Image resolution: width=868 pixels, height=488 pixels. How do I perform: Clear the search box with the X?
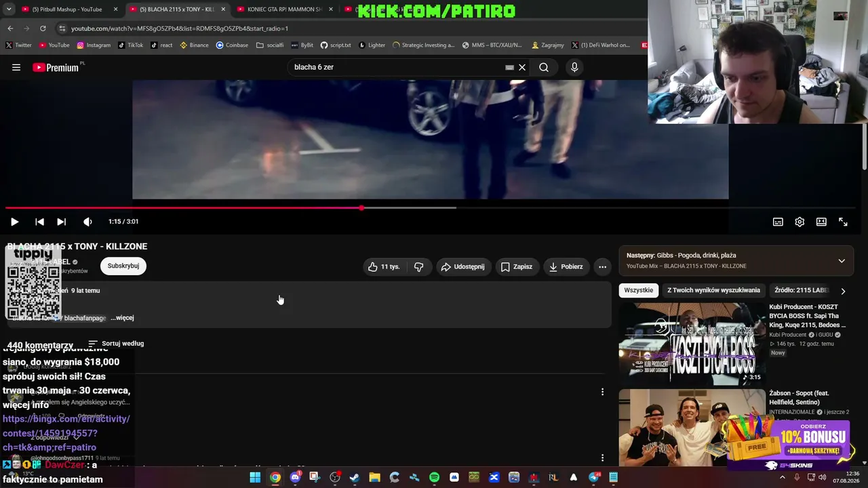coord(522,67)
